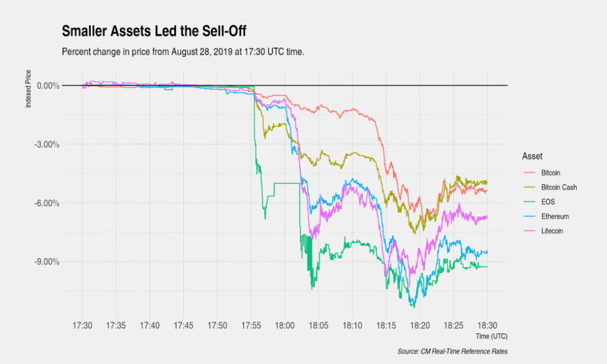This screenshot has height=364, width=607.
Task: Select the Bitcoin Cash legend label
Action: tap(559, 188)
